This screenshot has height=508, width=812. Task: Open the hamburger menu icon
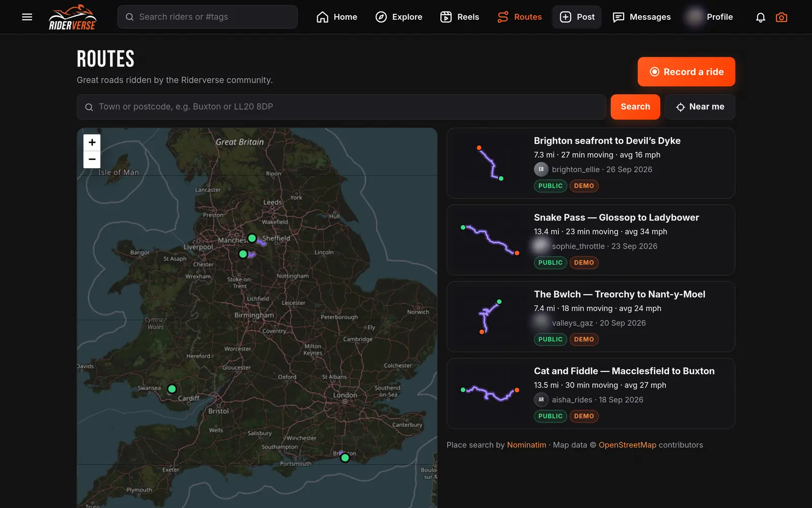27,17
